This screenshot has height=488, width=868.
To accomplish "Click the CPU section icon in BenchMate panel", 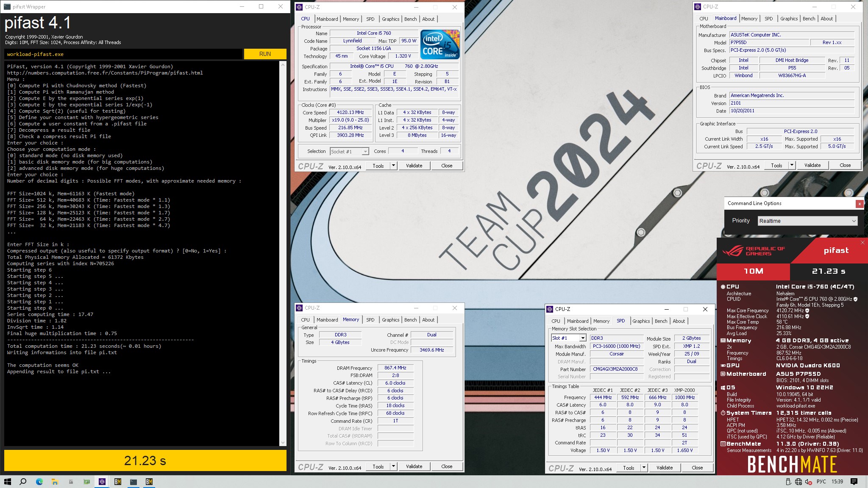I will tap(723, 287).
